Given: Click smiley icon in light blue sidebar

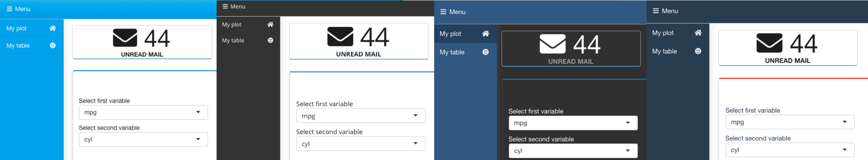Looking at the screenshot, I should (x=53, y=46).
